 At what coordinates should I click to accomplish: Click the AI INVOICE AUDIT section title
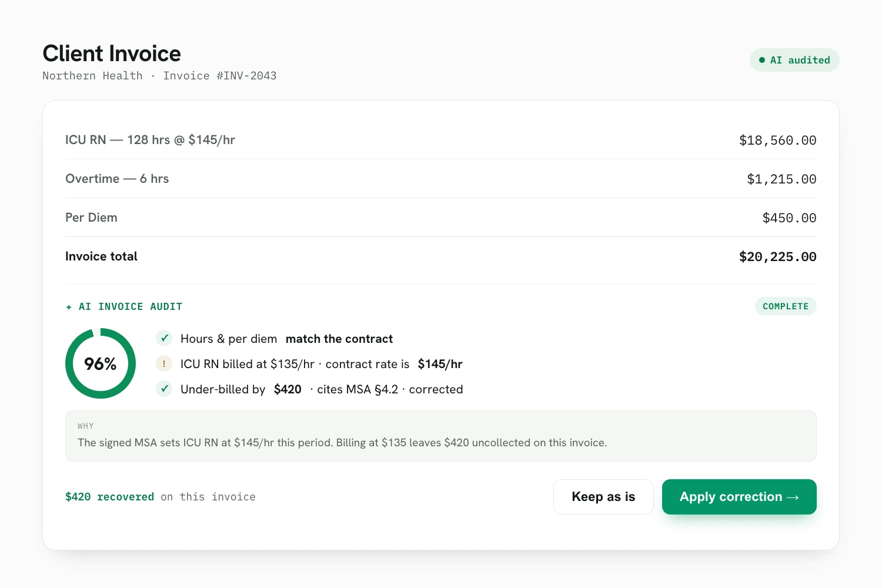pos(131,307)
